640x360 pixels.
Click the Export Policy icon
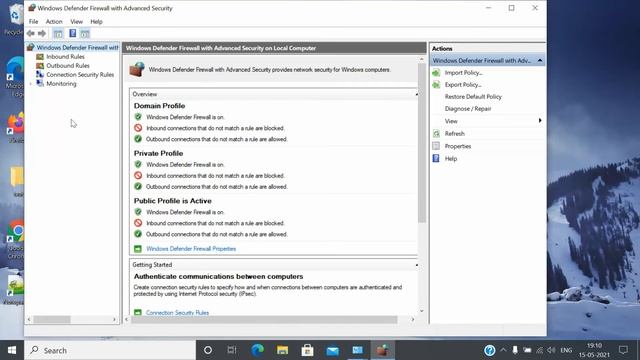click(x=436, y=85)
